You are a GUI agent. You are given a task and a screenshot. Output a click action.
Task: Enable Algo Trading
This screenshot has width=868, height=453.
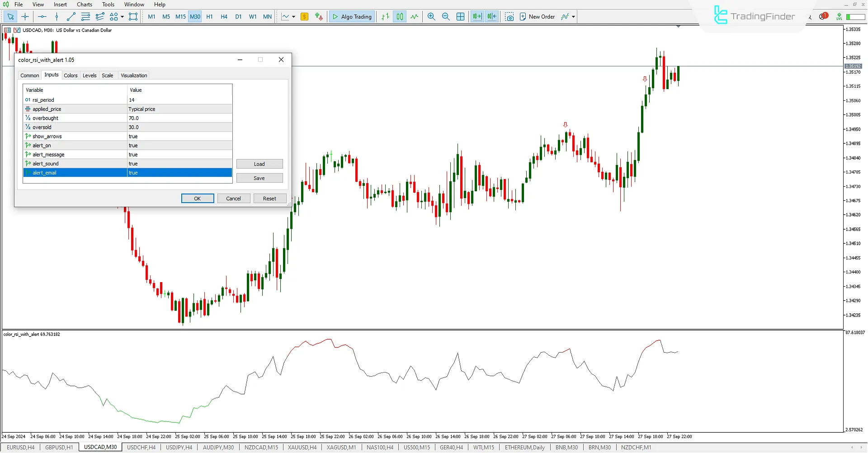(352, 16)
